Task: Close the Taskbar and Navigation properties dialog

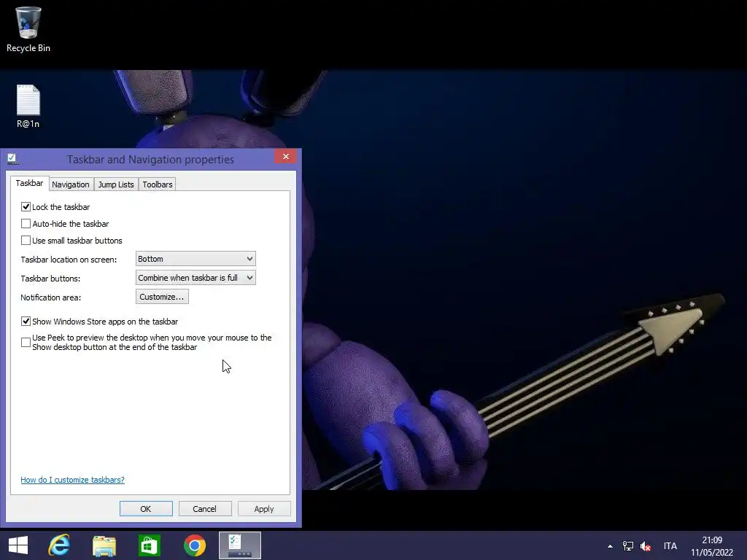Action: click(x=285, y=157)
